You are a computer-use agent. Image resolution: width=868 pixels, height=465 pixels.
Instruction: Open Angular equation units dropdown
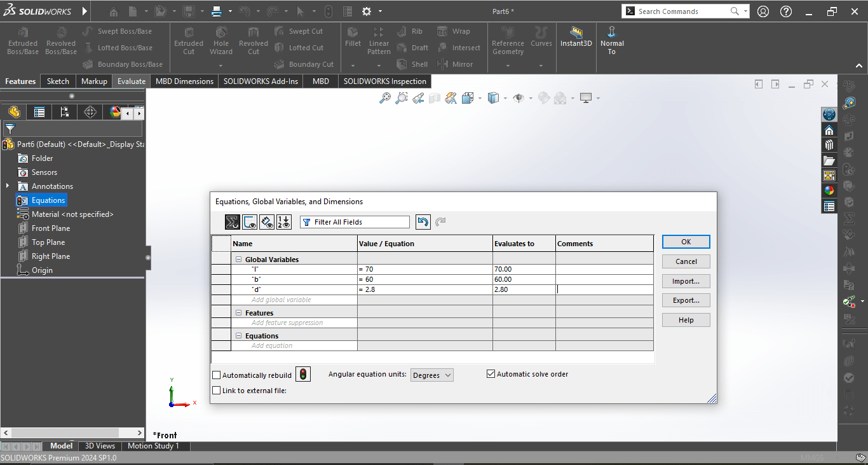point(432,375)
